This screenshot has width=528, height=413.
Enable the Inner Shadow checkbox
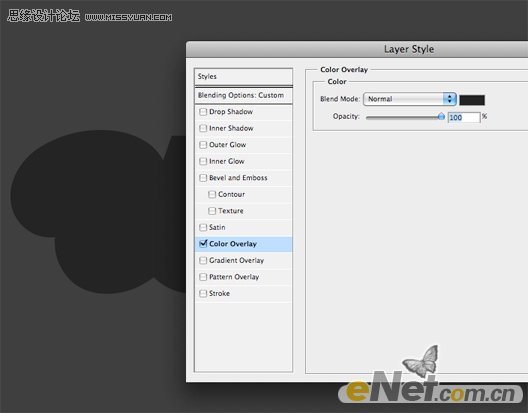(203, 128)
